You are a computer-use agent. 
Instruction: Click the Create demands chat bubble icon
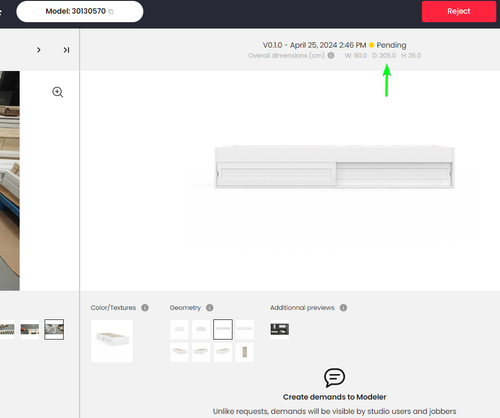334,378
